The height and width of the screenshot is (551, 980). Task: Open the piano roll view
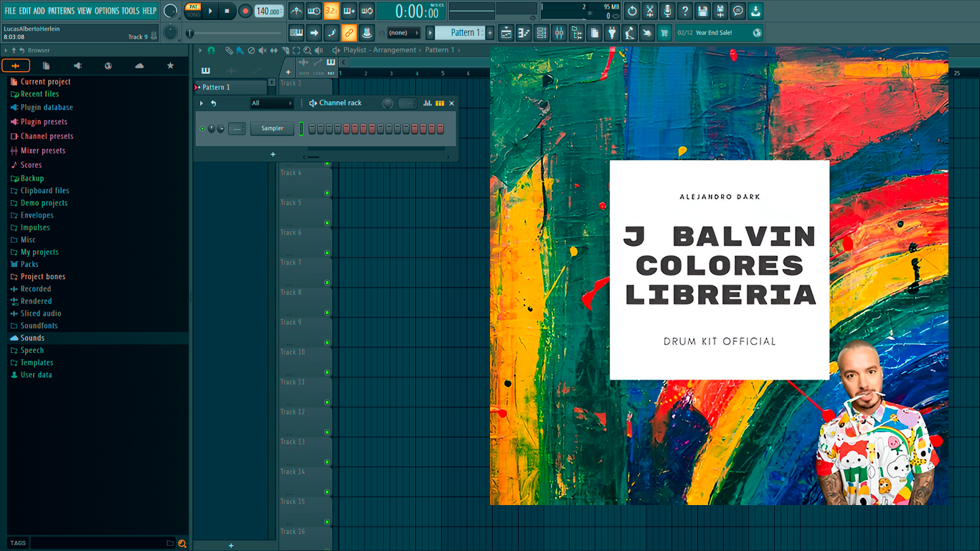coord(524,33)
